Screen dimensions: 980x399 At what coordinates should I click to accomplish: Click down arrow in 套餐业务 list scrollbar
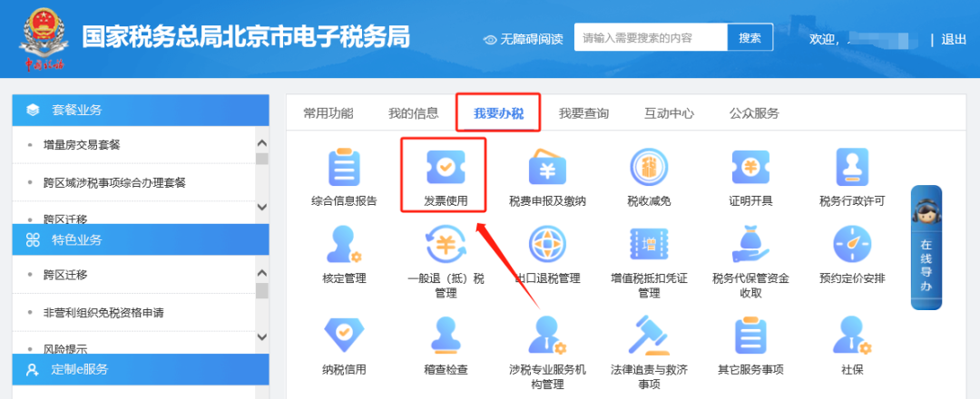(x=262, y=208)
